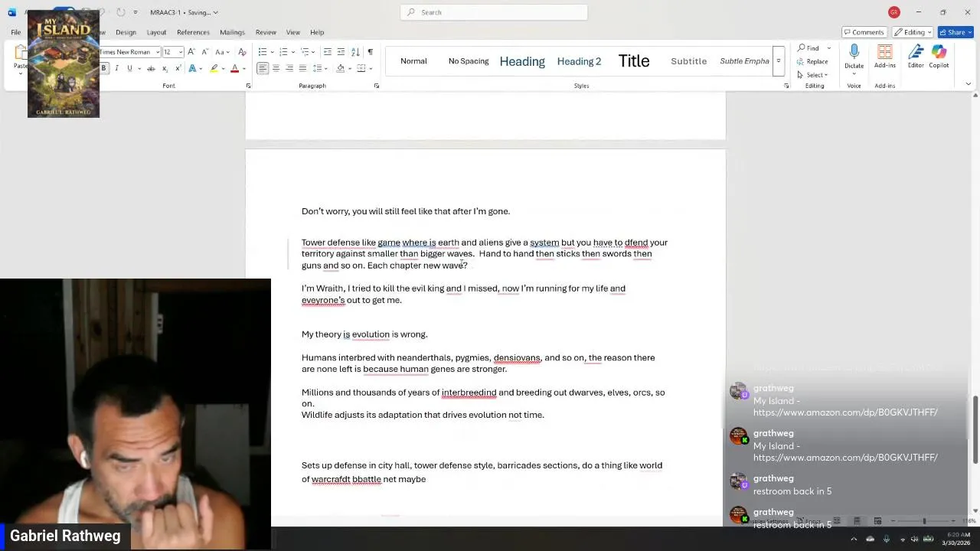
Task: Center the paragraph text
Action: 276,68
